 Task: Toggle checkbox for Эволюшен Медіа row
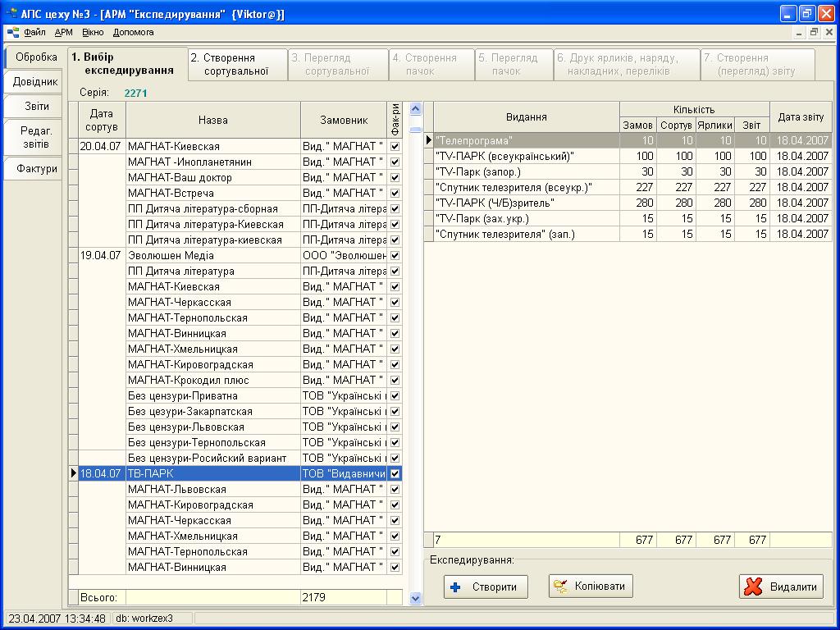click(x=395, y=255)
